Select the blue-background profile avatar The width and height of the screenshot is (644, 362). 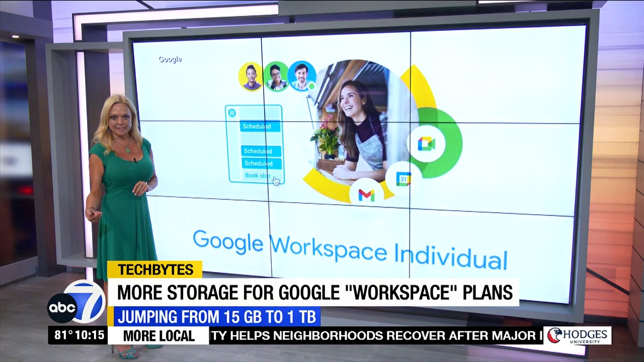[302, 76]
